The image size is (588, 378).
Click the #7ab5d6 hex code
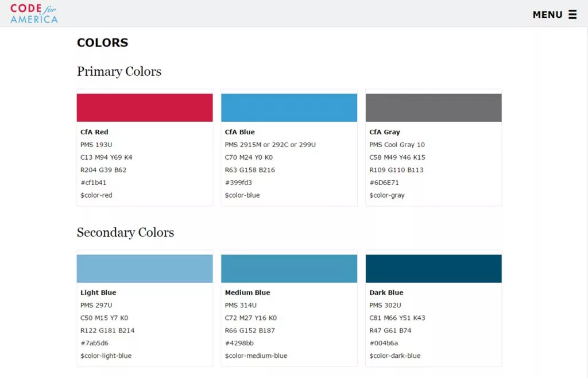[94, 343]
